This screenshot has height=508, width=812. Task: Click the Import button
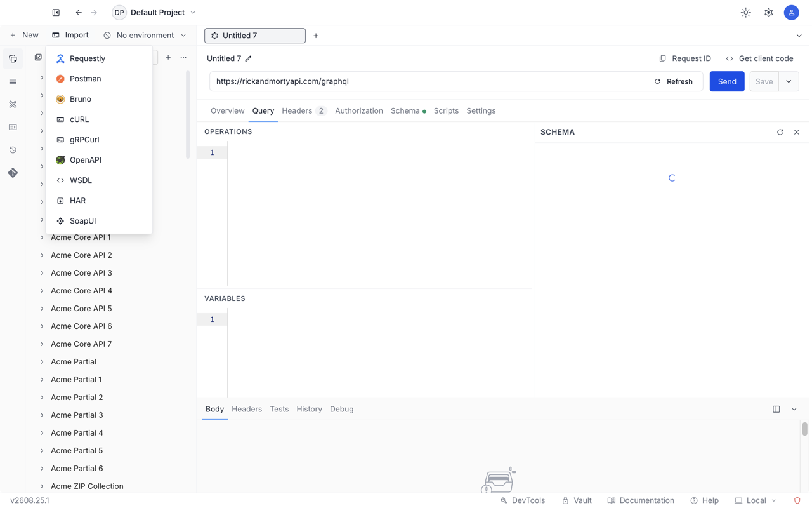(70, 36)
